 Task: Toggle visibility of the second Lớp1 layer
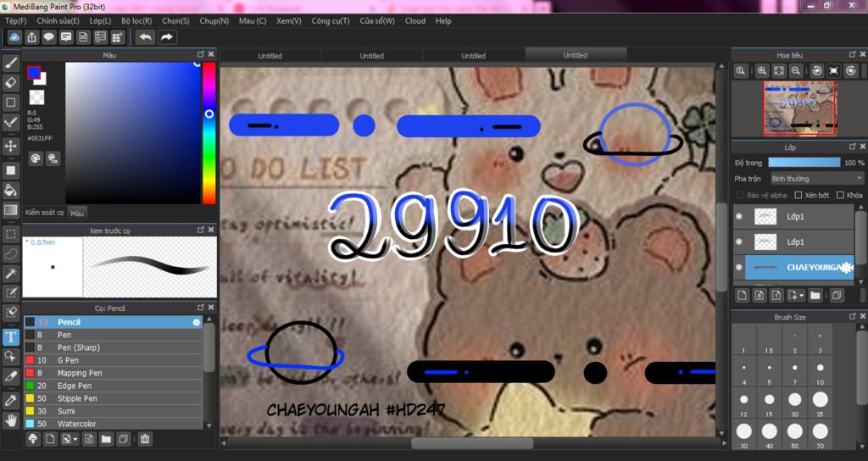click(739, 242)
